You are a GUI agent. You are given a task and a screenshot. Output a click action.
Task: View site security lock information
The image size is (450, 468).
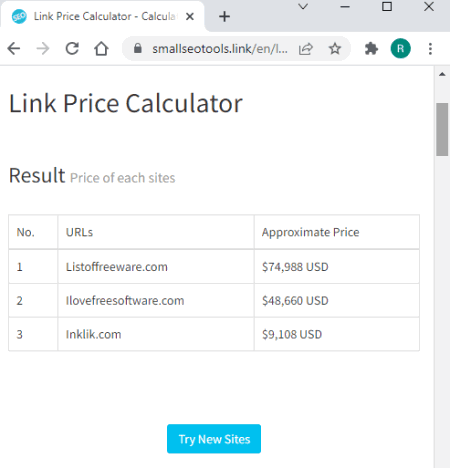(138, 49)
